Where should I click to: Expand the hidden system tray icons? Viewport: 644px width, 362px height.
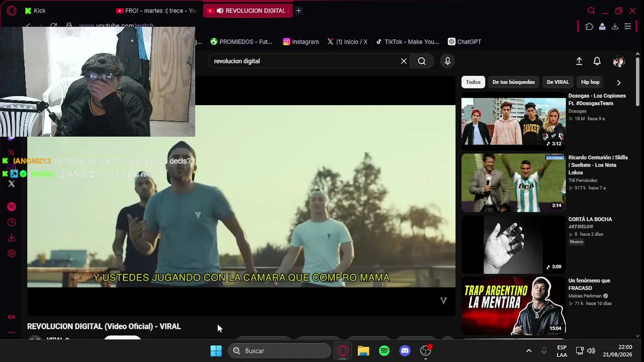(529, 351)
